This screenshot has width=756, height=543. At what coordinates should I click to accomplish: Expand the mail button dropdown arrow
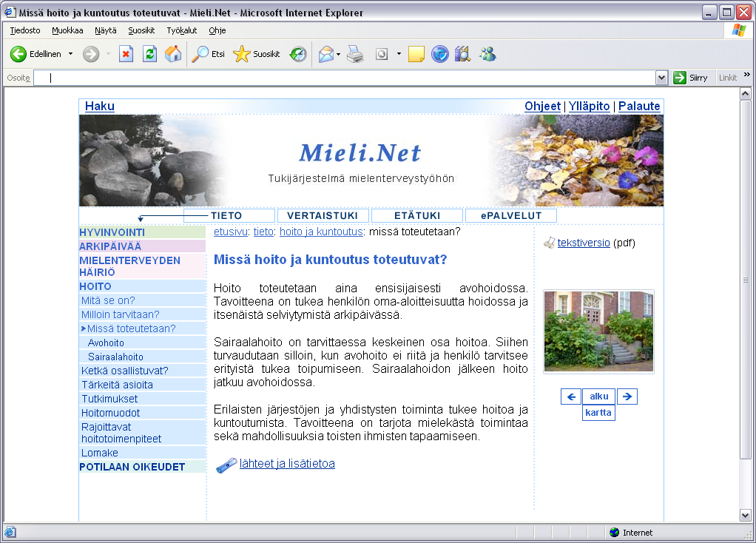pos(339,54)
